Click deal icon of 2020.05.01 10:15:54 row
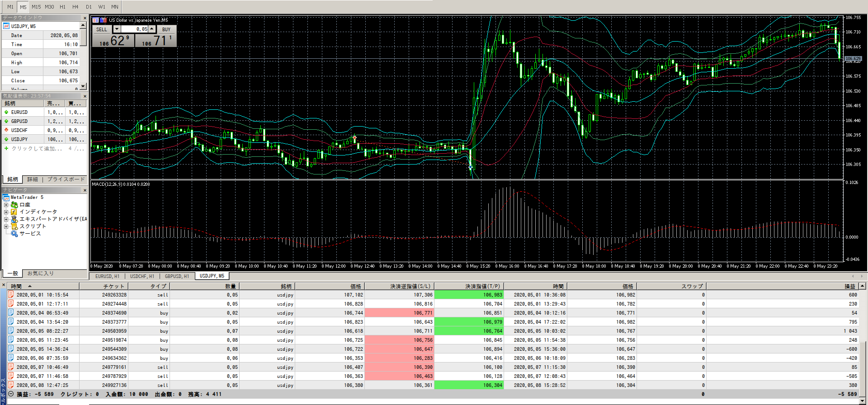Screen dimensions: 868x405 (11, 295)
